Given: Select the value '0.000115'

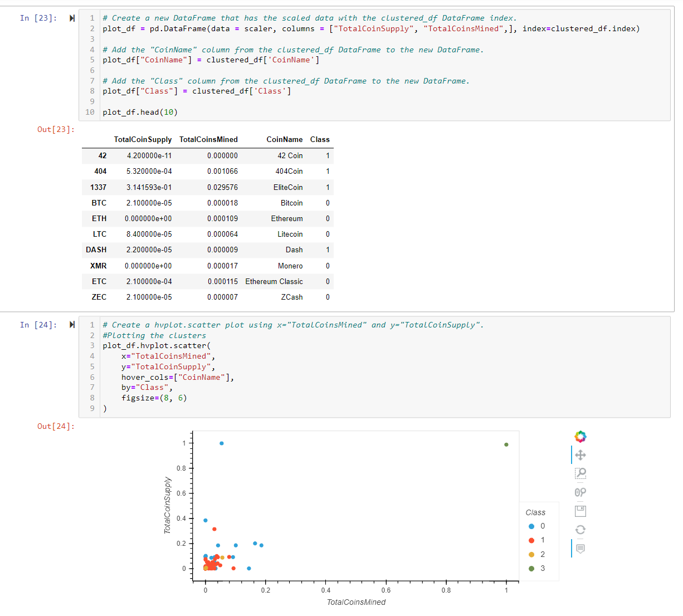Looking at the screenshot, I should tap(223, 282).
